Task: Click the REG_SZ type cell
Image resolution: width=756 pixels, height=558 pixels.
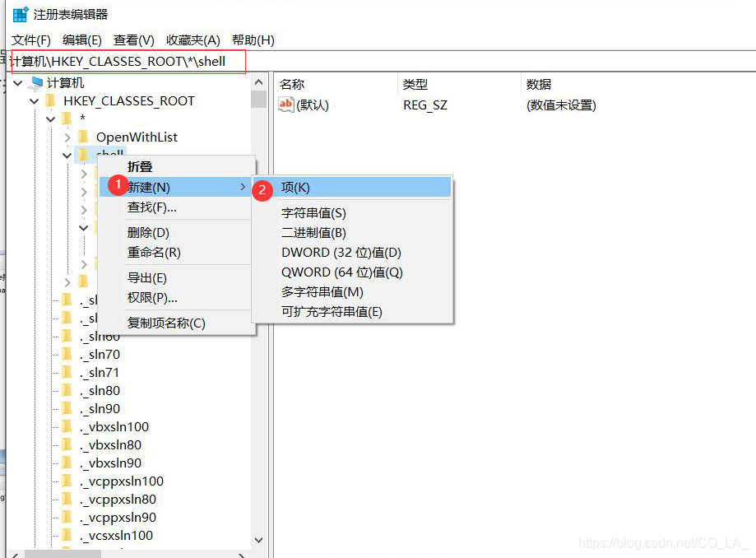Action: [425, 105]
